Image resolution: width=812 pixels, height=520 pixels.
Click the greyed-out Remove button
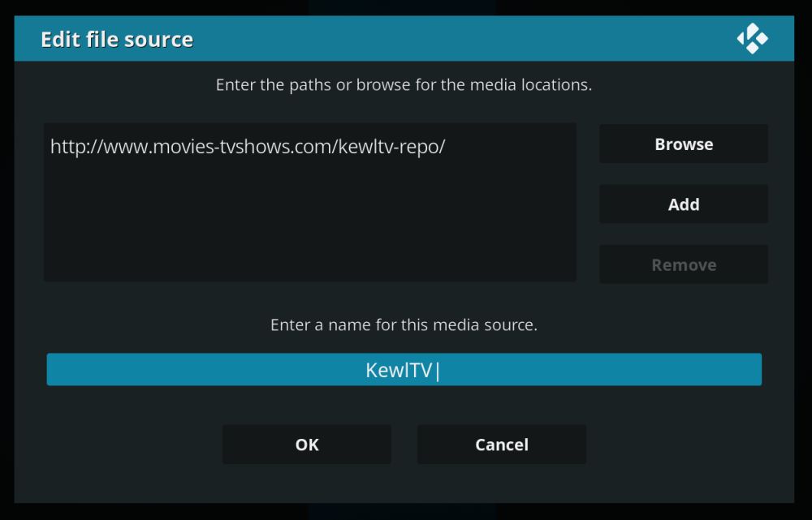click(684, 264)
